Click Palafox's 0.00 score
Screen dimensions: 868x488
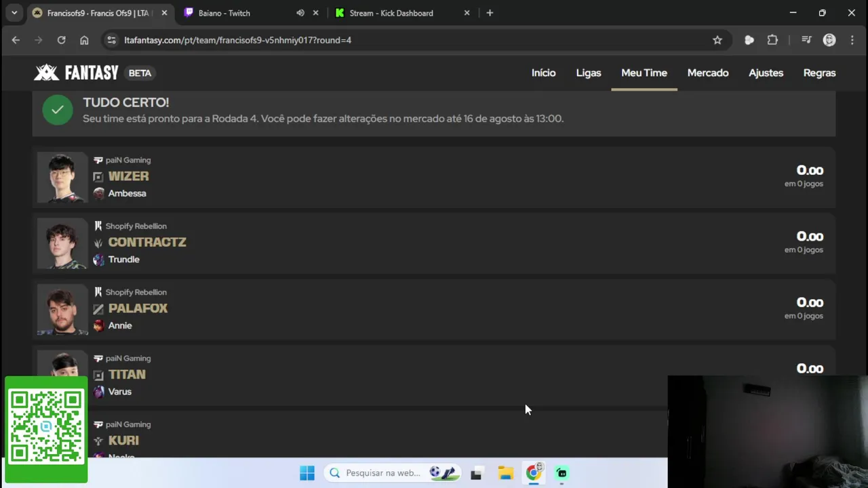pos(810,303)
